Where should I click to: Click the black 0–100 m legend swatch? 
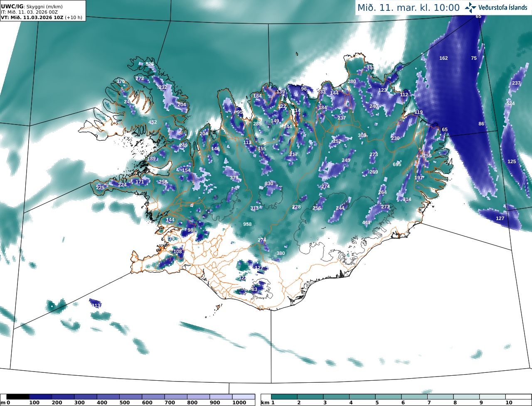18,397
